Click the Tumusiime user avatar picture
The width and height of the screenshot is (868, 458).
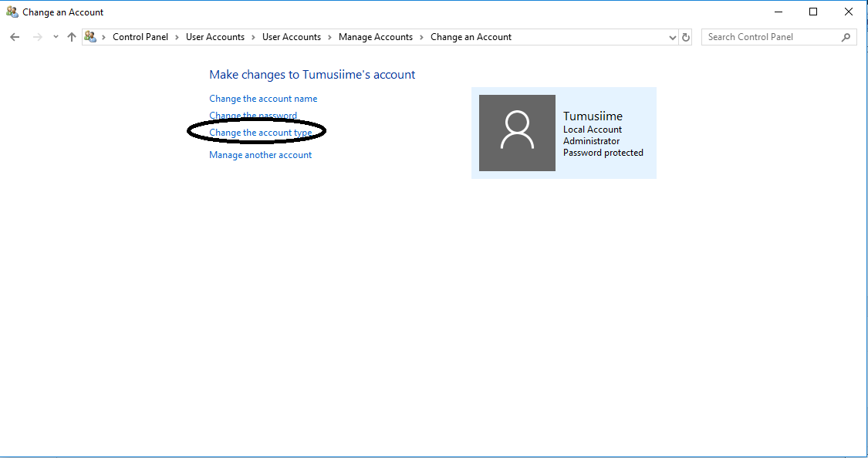[x=517, y=133]
